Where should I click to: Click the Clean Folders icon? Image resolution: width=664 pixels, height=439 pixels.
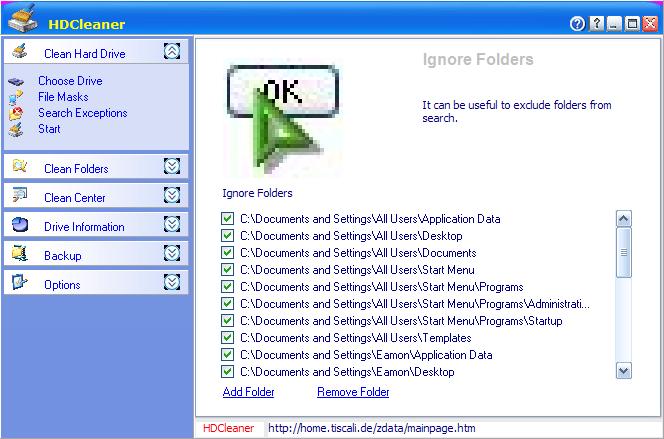[x=19, y=166]
